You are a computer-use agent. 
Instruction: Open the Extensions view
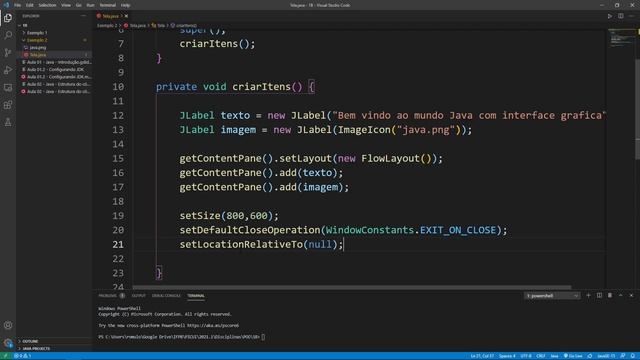pyautogui.click(x=8, y=105)
